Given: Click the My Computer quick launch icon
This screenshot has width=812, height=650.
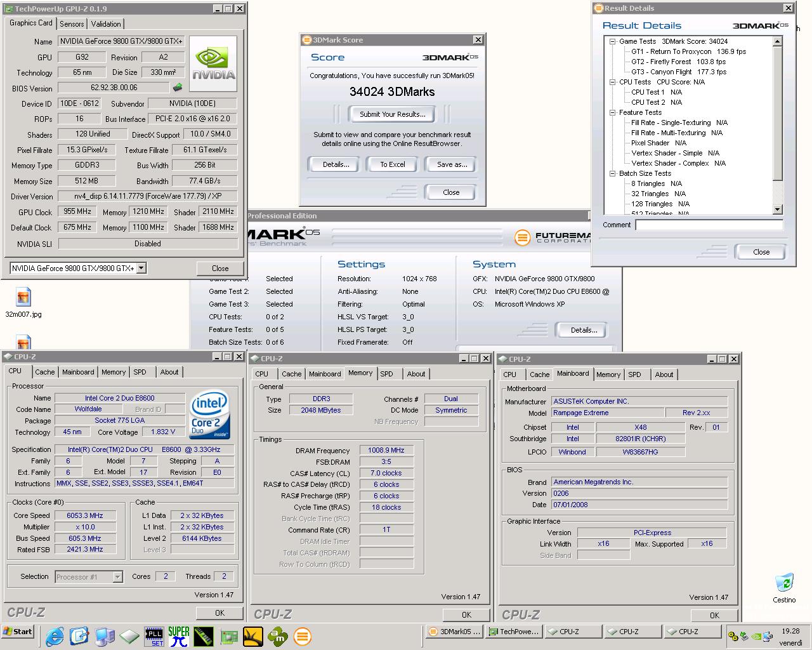Looking at the screenshot, I should [x=105, y=635].
